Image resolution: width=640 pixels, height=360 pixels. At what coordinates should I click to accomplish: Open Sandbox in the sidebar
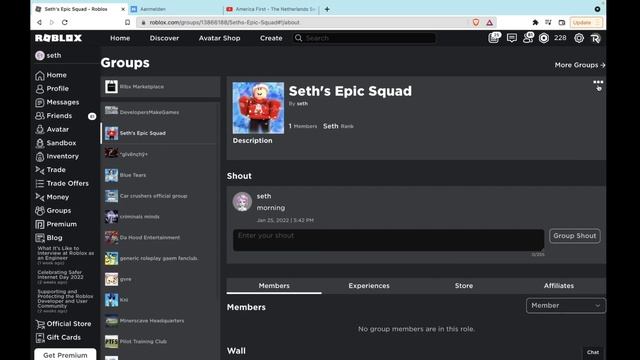click(x=56, y=143)
